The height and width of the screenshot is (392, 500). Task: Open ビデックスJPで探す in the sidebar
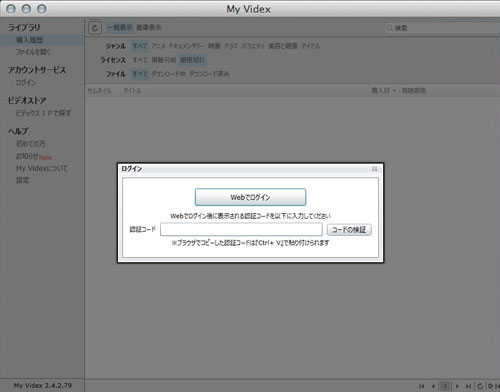(43, 113)
